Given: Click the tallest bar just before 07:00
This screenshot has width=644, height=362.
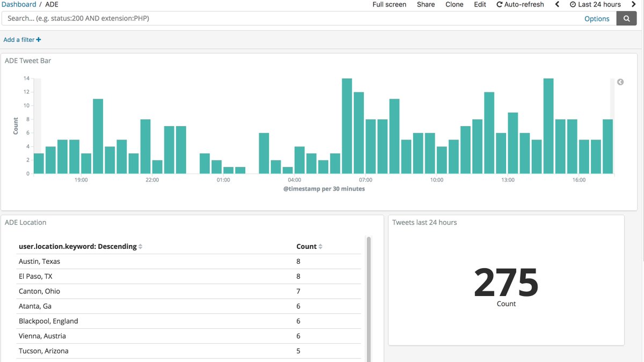Looking at the screenshot, I should pos(347,126).
